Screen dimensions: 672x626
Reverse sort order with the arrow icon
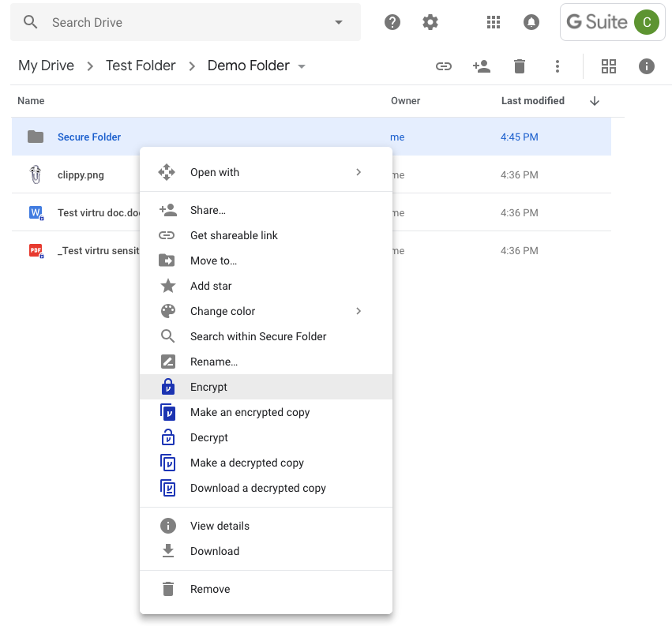pos(594,101)
